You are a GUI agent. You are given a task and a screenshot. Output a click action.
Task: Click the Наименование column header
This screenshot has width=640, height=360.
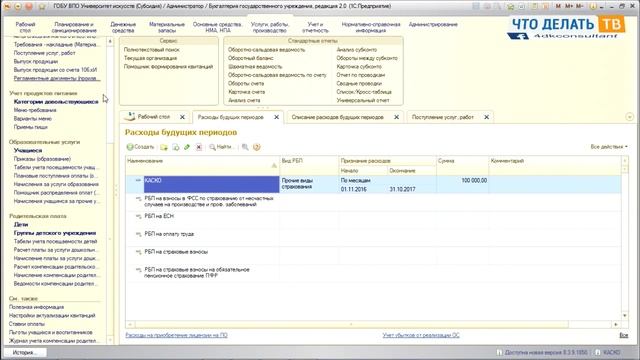coord(202,165)
